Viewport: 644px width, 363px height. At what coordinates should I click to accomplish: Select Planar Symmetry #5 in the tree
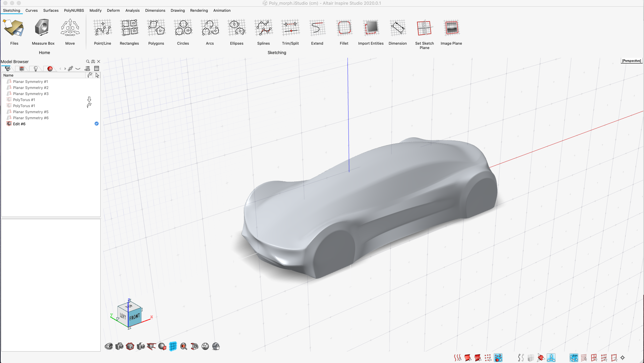31,112
